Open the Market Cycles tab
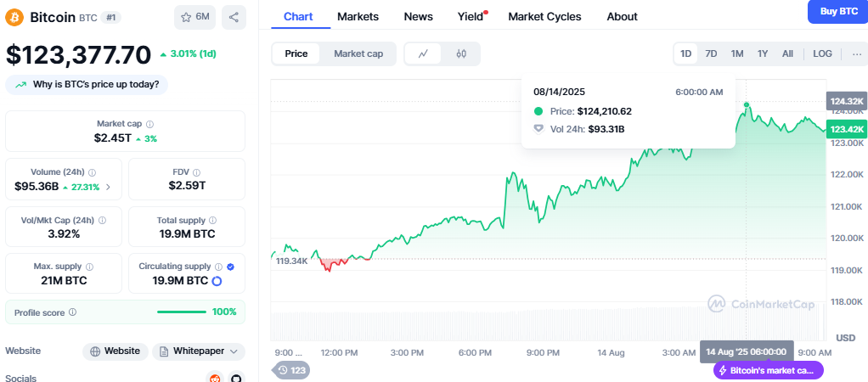This screenshot has height=382, width=868. [544, 17]
